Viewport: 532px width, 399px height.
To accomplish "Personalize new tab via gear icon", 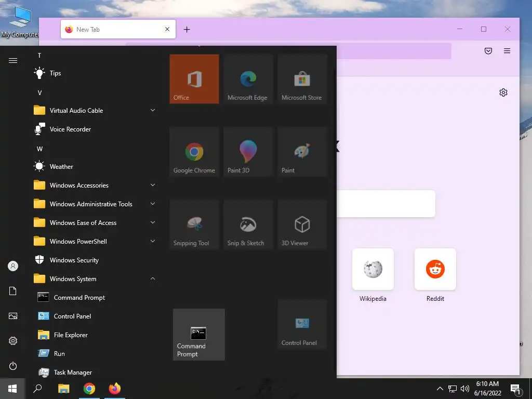I will click(503, 92).
